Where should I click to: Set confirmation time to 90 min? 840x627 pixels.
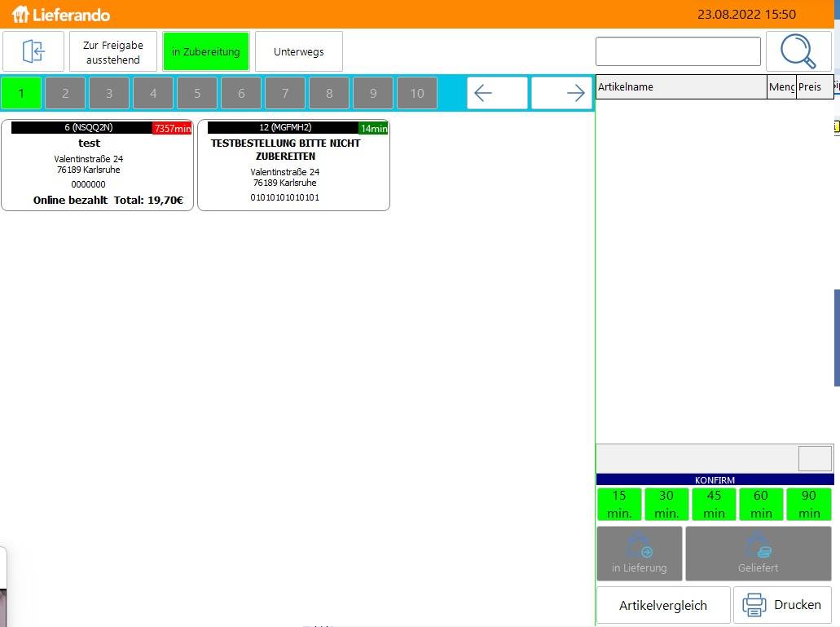pos(808,504)
